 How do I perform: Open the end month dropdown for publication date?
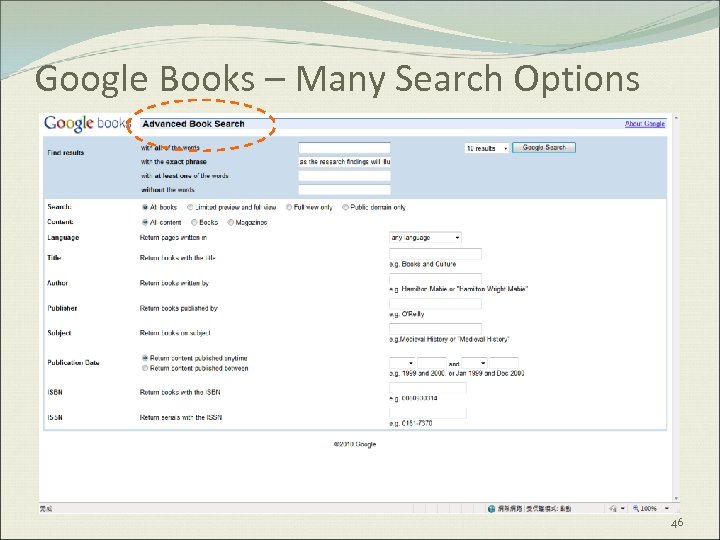(x=474, y=363)
